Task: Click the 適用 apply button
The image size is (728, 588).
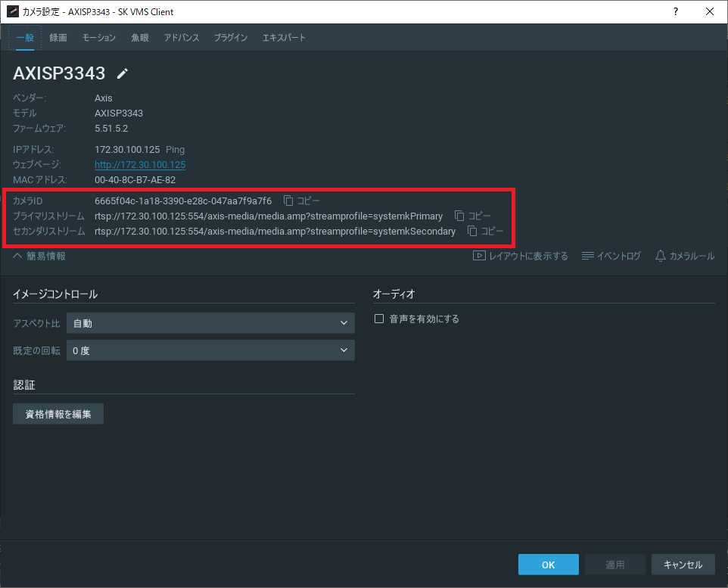Action: tap(614, 565)
